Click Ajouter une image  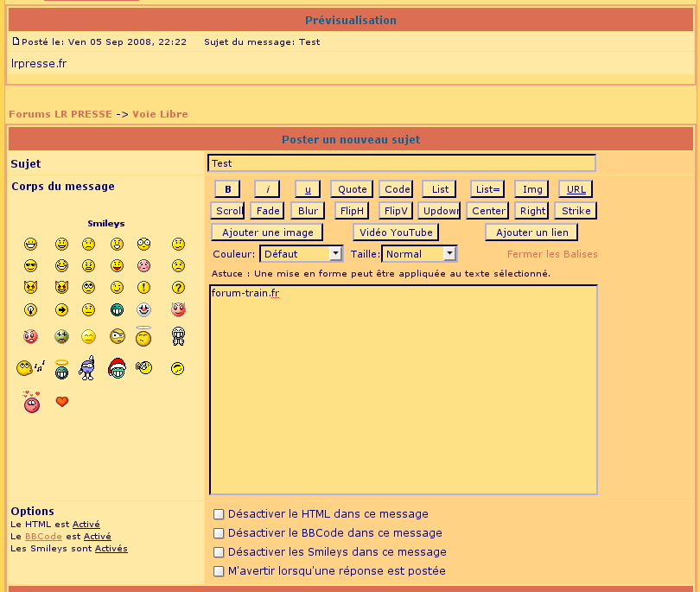[267, 232]
